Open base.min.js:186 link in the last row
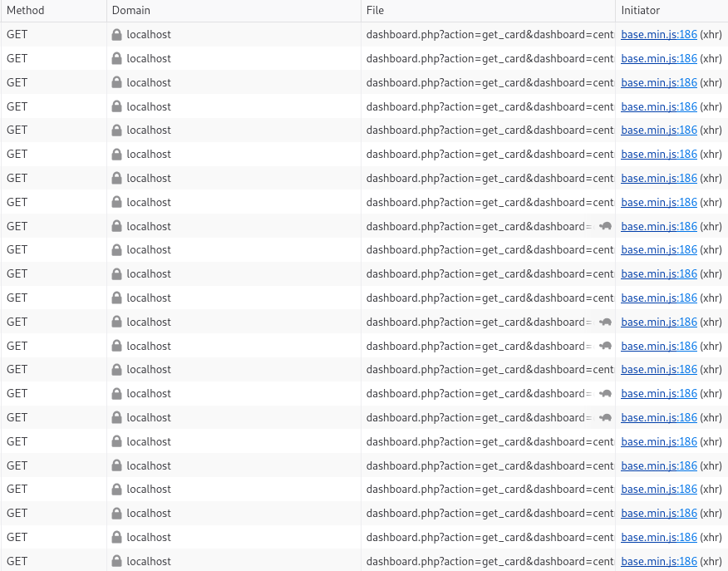Viewport: 728px width, 571px height. [659, 561]
